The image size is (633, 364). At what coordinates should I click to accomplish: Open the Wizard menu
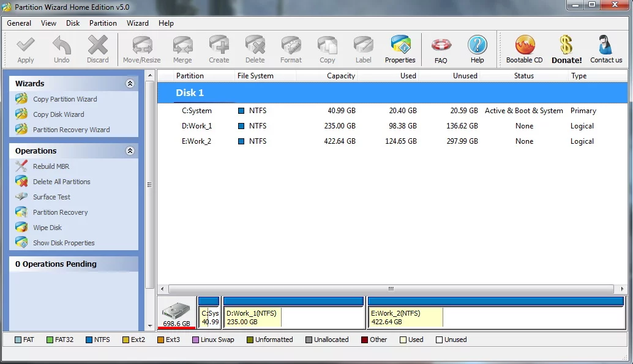pyautogui.click(x=138, y=23)
